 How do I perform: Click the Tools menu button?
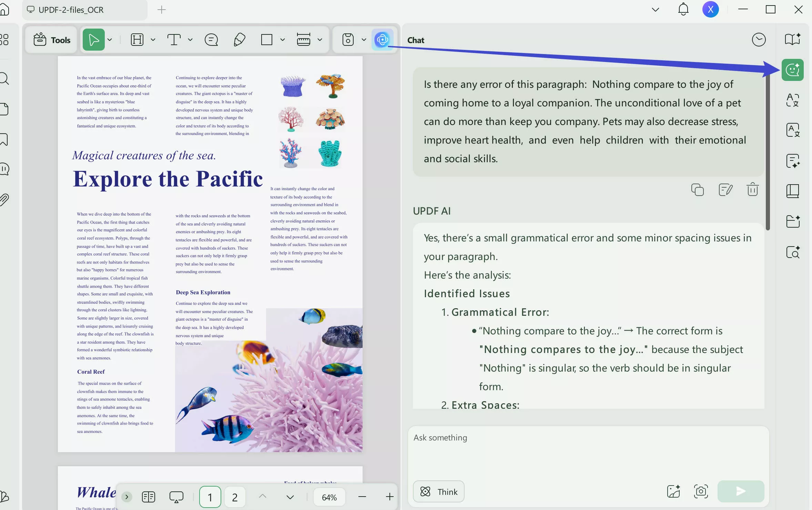tap(51, 40)
